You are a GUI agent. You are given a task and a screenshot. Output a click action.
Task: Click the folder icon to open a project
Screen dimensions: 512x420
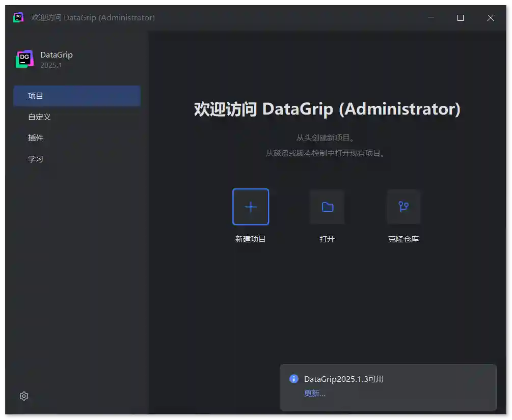pos(327,207)
